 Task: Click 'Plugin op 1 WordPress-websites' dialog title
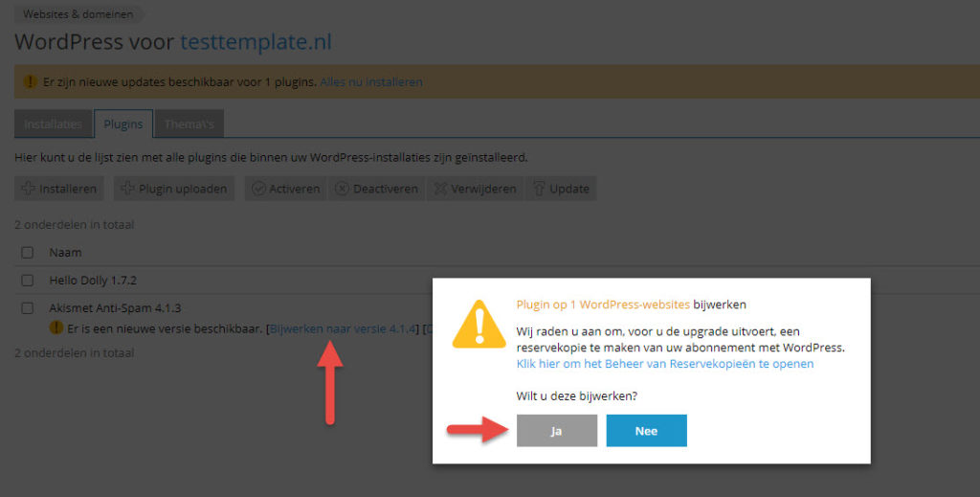tap(603, 305)
